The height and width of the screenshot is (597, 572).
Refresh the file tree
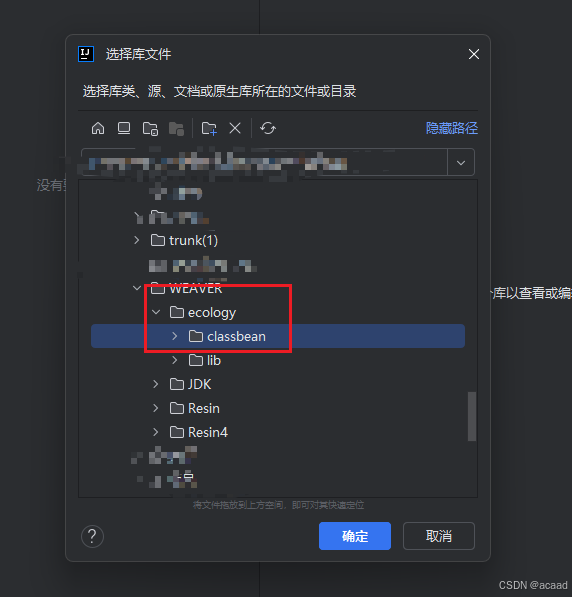pyautogui.click(x=268, y=128)
